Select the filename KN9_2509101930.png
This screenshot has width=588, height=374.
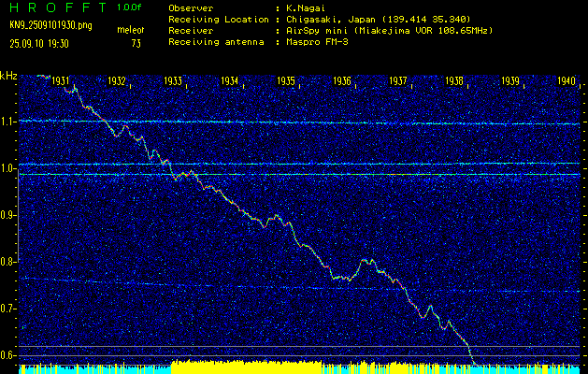point(50,25)
